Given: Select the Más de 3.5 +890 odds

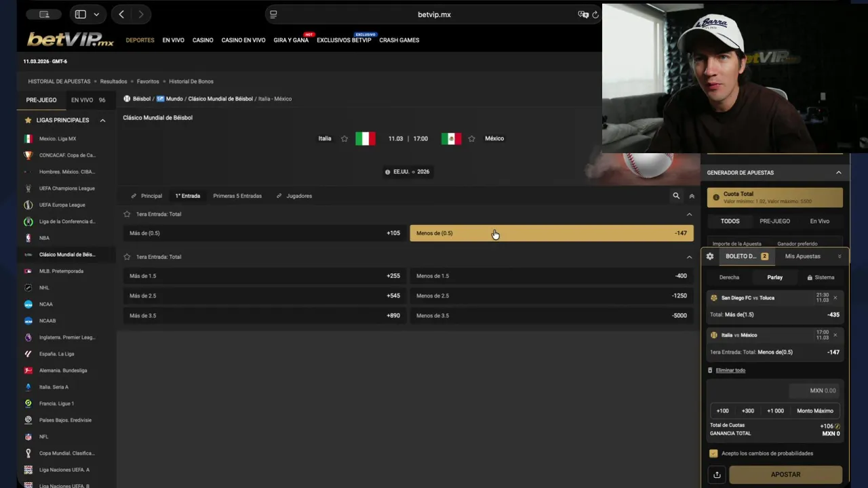Looking at the screenshot, I should click(x=264, y=315).
